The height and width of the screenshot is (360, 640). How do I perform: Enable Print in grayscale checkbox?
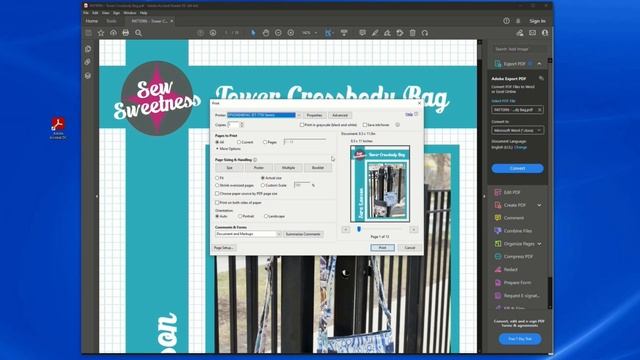(x=302, y=125)
